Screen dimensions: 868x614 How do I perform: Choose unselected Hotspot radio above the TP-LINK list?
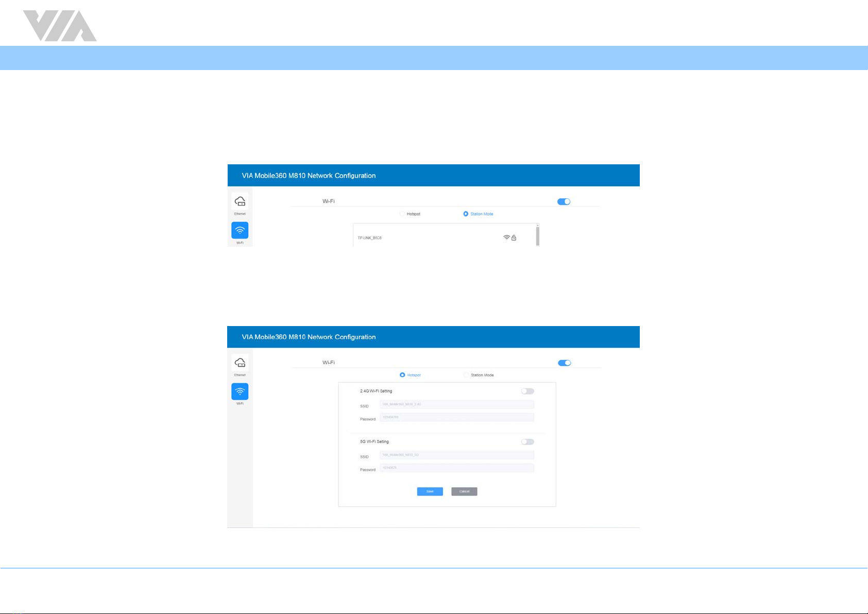click(402, 214)
